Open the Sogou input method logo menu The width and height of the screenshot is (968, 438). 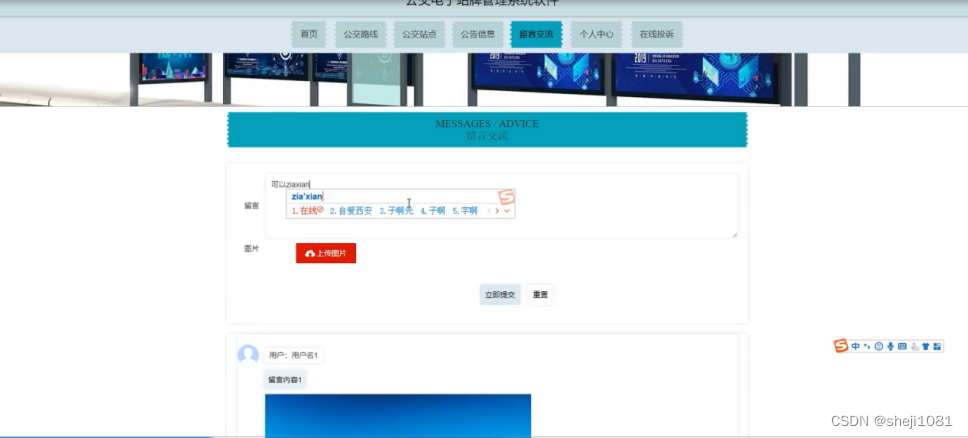coord(841,346)
